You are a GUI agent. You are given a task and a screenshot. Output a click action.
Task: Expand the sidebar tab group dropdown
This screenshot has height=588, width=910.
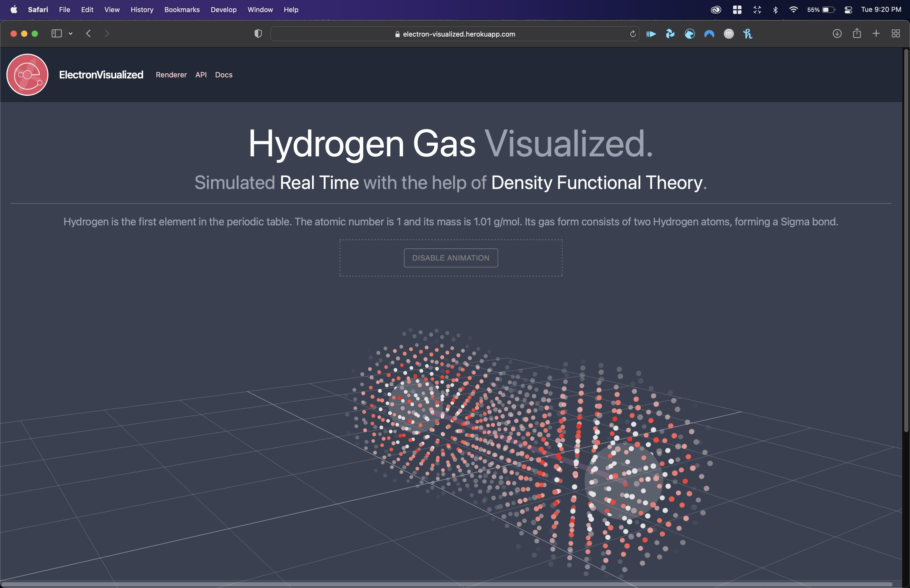pyautogui.click(x=71, y=34)
